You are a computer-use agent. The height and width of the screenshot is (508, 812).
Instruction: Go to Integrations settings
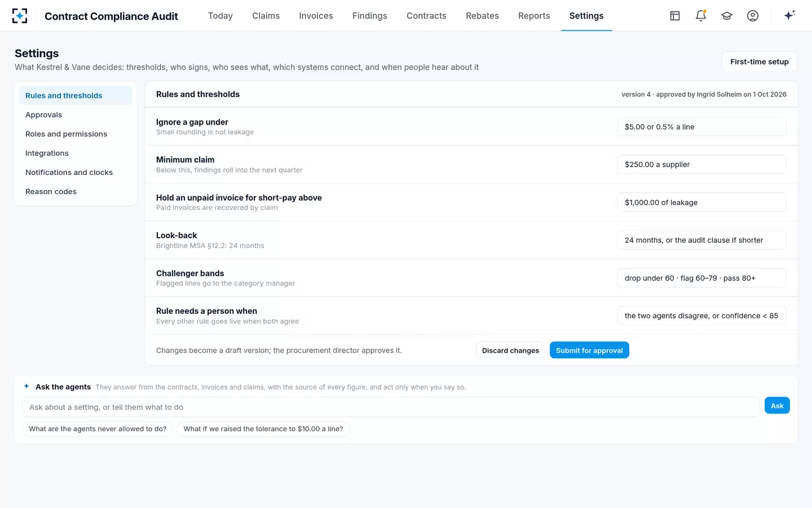coord(76,153)
